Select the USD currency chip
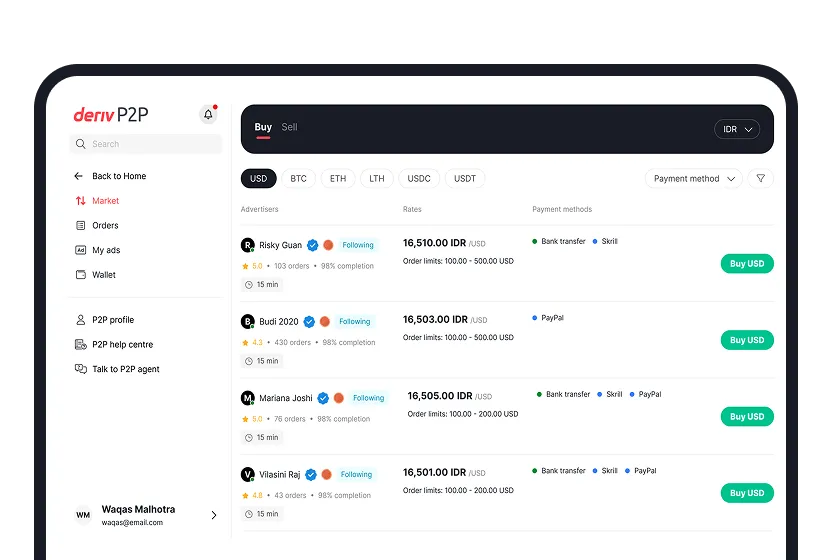The height and width of the screenshot is (560, 832). (258, 178)
